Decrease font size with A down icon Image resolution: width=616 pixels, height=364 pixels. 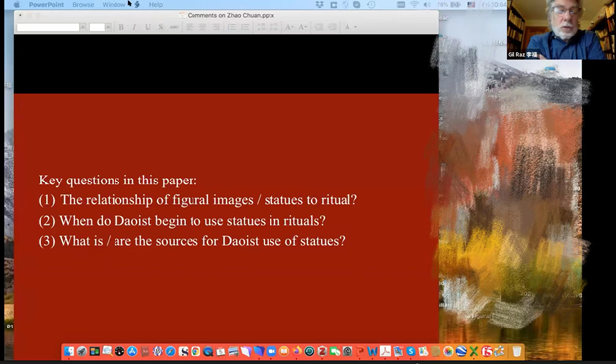click(302, 27)
